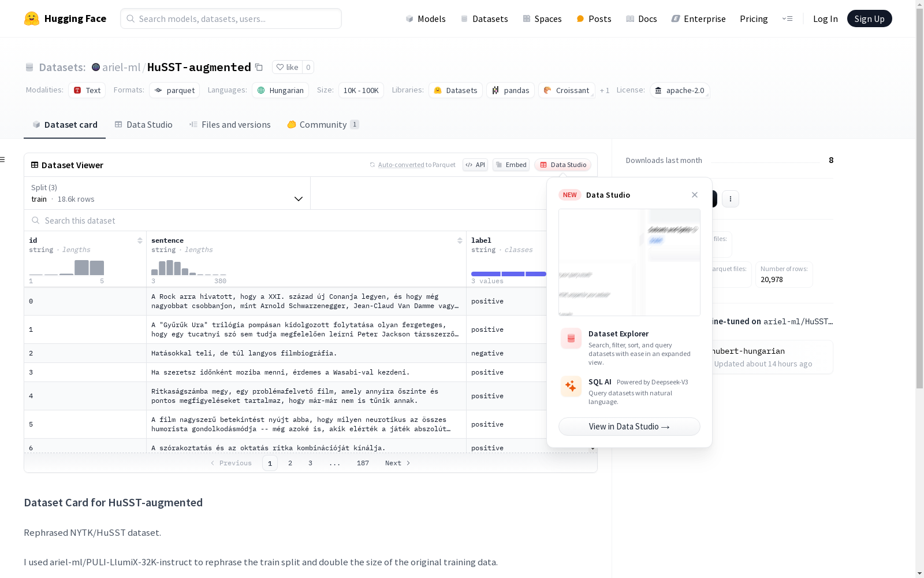Click the API button in Dataset Viewer
Screen dimensions: 924x578
[475, 165]
